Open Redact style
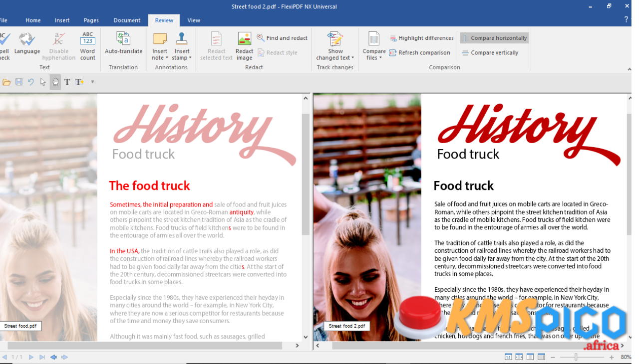Image resolution: width=639 pixels, height=364 pixels. (x=278, y=52)
